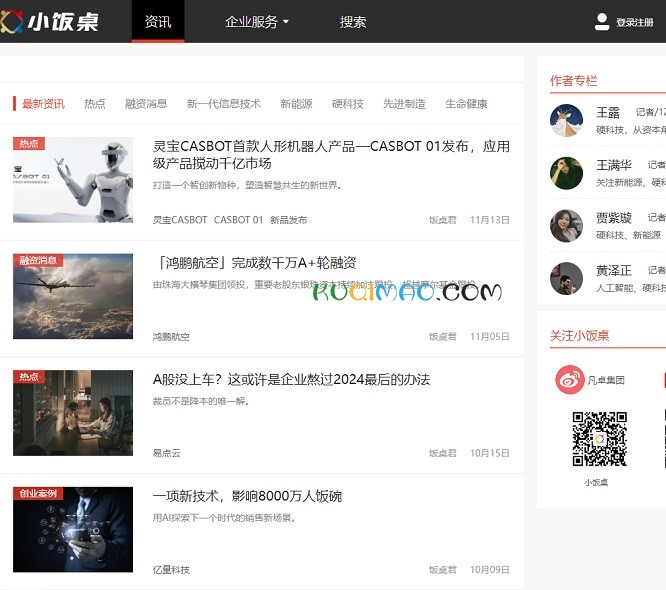Click the 创业案例 badge on the thumbnail
The width and height of the screenshot is (666, 590).
tap(38, 493)
